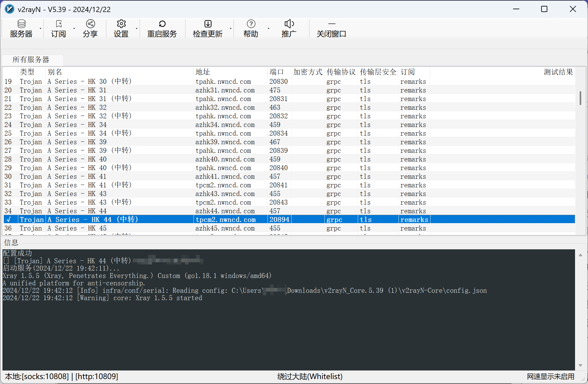Sort by the 端口 column header
This screenshot has height=384, width=588.
click(x=279, y=72)
